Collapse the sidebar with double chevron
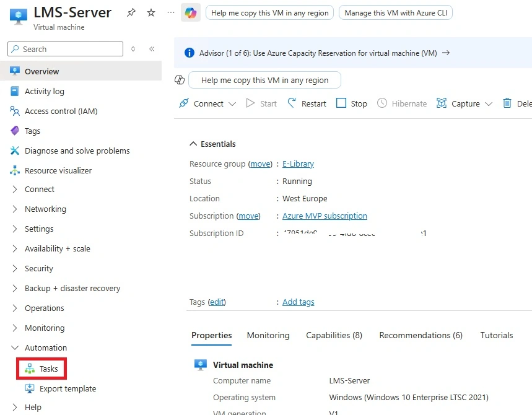The height and width of the screenshot is (415, 532). coord(152,49)
